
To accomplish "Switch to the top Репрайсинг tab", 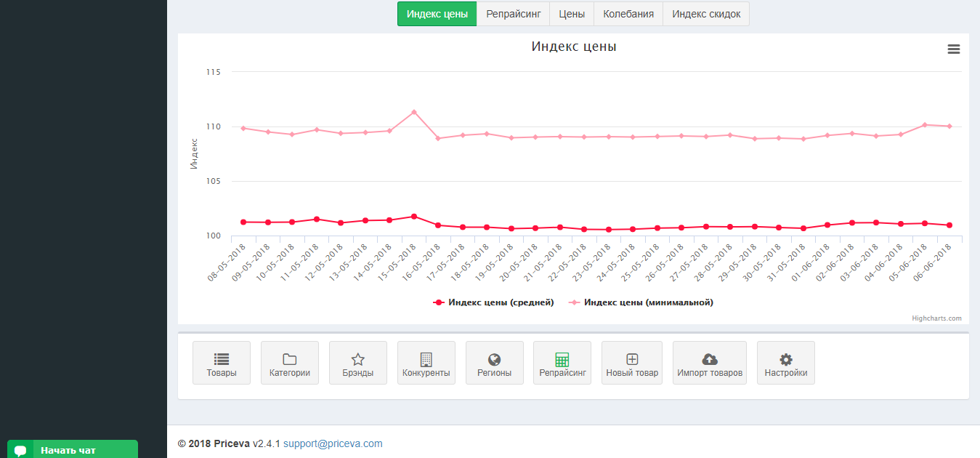I will (514, 14).
